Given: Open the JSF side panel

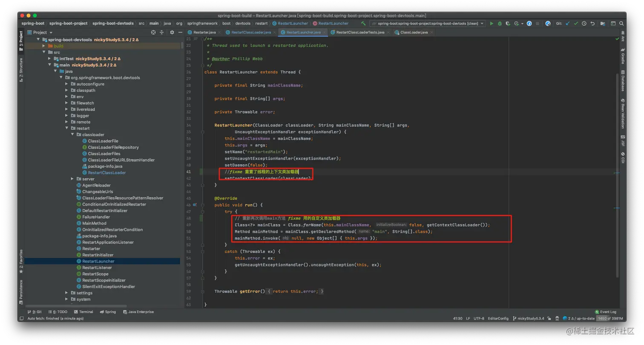Looking at the screenshot, I should point(623,140).
